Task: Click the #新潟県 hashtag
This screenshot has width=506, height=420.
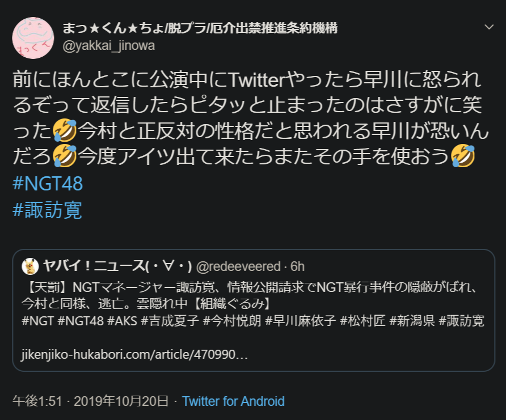Action: pos(413,321)
